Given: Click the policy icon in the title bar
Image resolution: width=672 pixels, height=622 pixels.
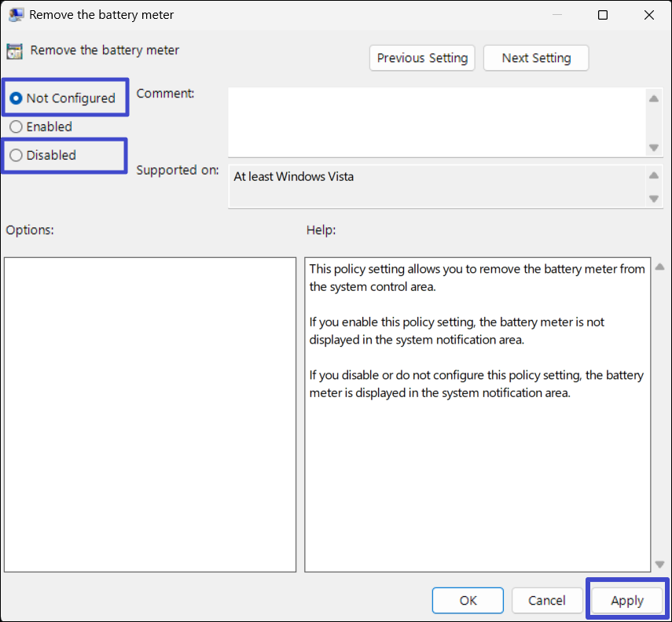Looking at the screenshot, I should pos(16,15).
